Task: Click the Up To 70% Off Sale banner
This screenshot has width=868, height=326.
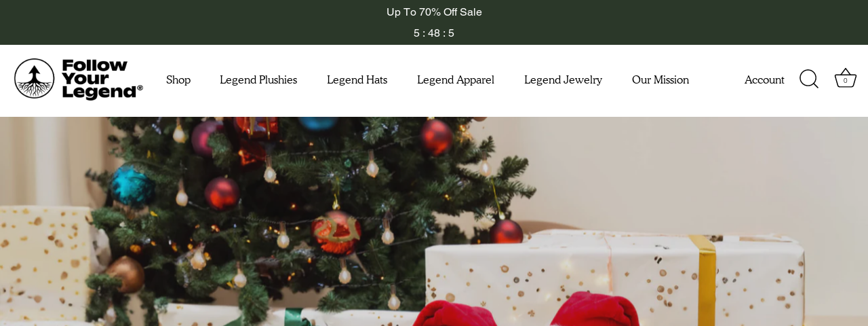Action: 434,12
